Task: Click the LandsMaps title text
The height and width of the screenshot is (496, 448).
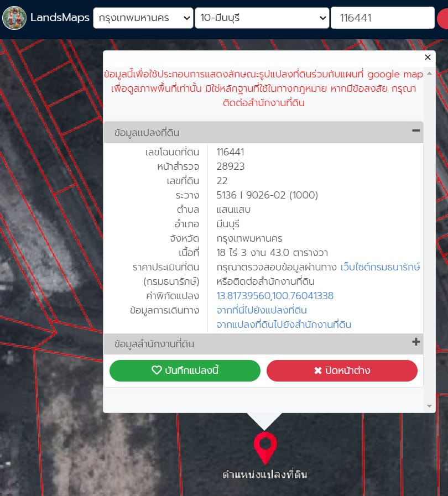Action: coord(60,18)
